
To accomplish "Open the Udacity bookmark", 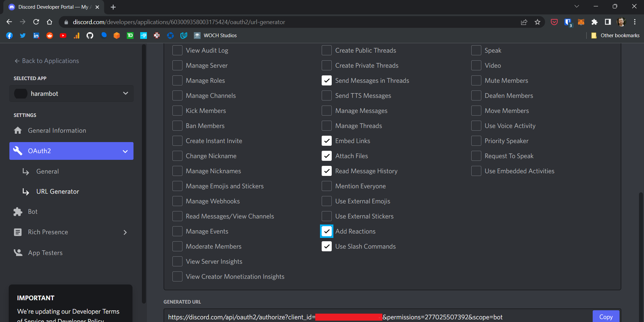I will pos(184,36).
